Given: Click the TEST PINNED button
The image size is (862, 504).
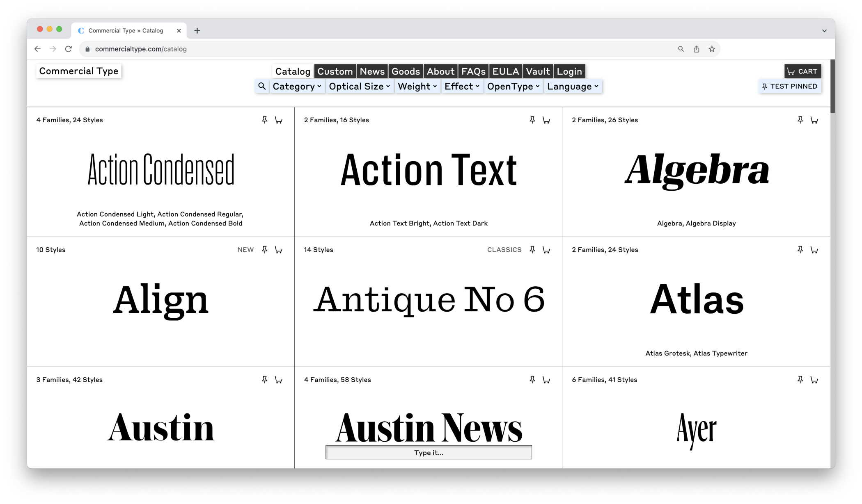Looking at the screenshot, I should tap(789, 86).
